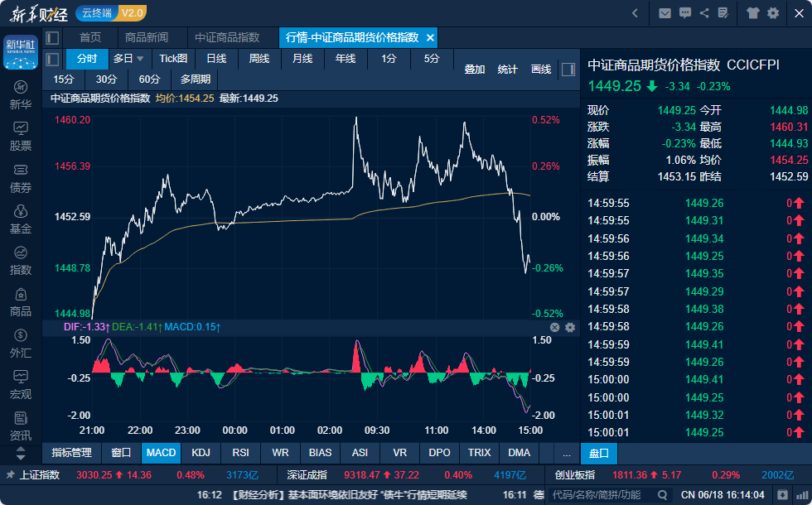Click the 画线 drawing button

point(540,70)
